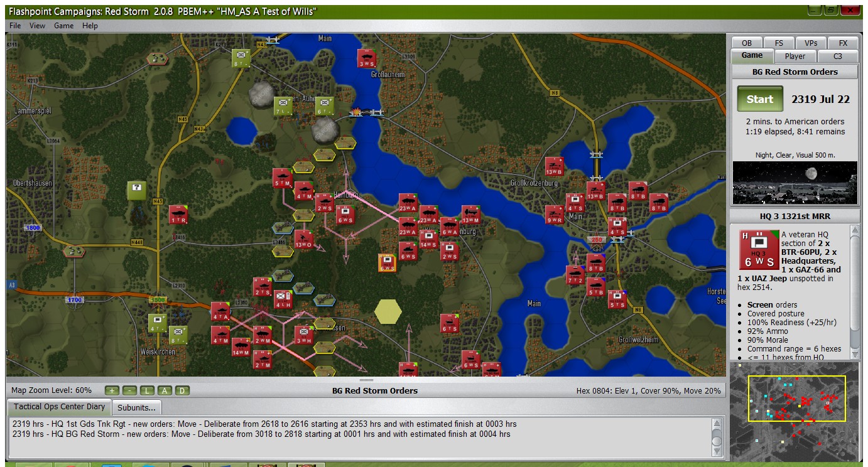Screen dimensions: 868x467
Task: Click the diary log scroll down arrow
Action: click(717, 451)
